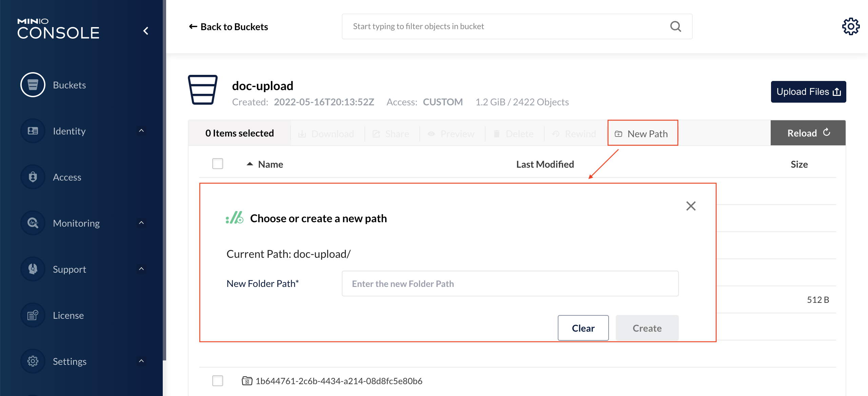Click the search magnifier icon
868x396 pixels.
point(675,26)
